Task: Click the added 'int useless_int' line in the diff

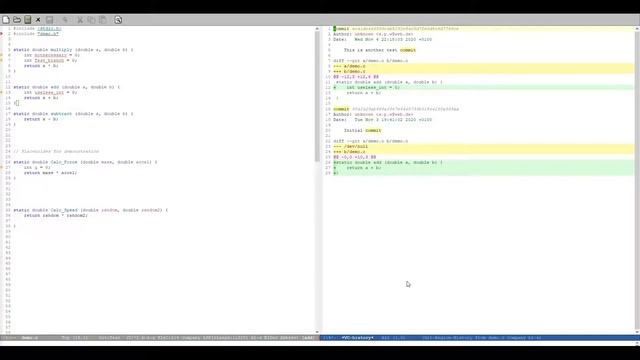Action: 367,87
